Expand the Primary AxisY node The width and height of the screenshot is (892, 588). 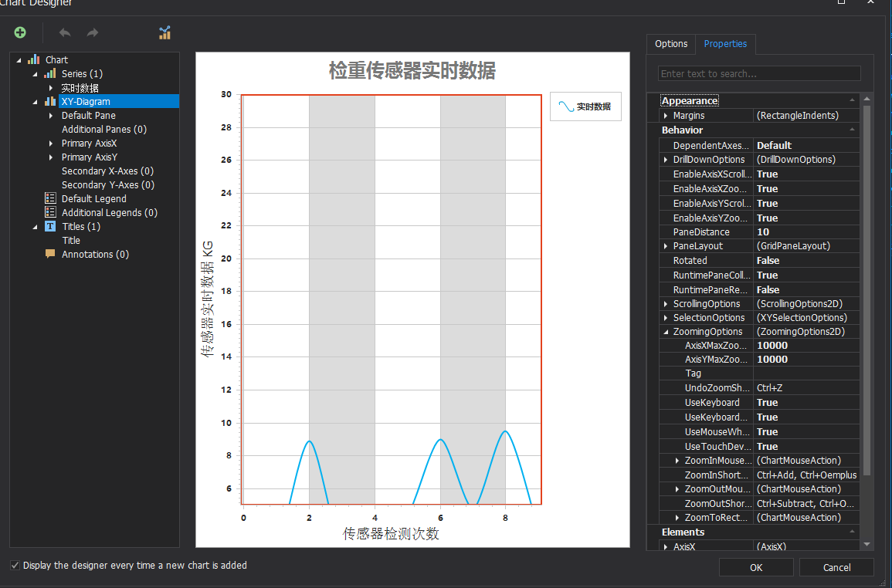51,157
